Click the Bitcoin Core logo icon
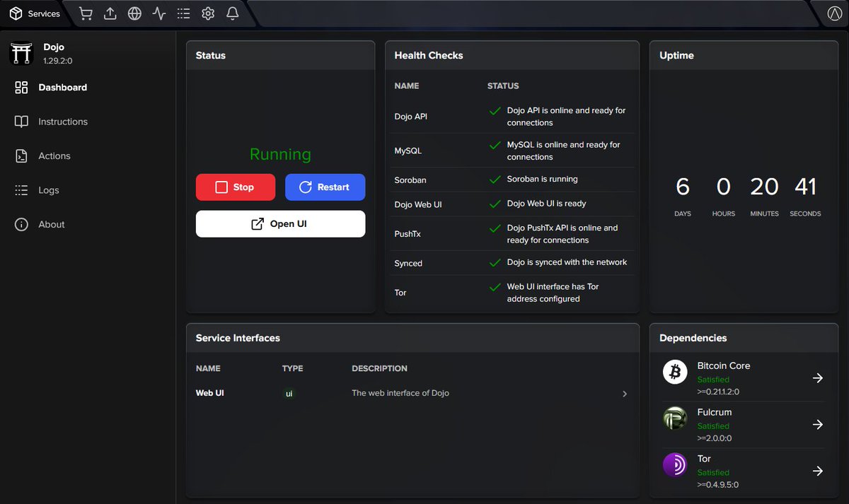The height and width of the screenshot is (504, 849). coord(675,372)
